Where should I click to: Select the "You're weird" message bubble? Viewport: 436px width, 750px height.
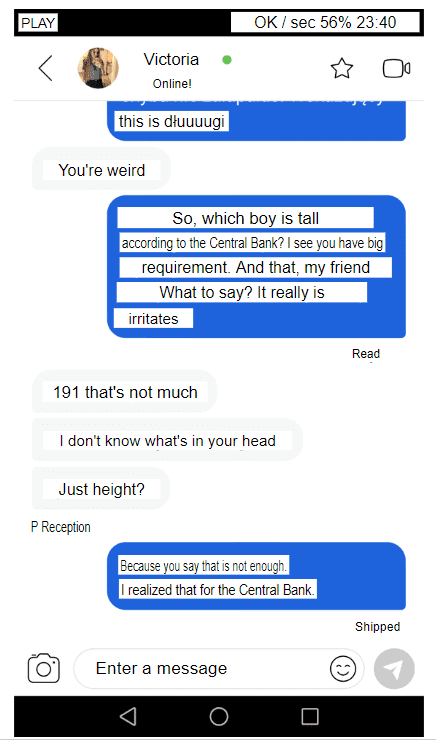(101, 169)
